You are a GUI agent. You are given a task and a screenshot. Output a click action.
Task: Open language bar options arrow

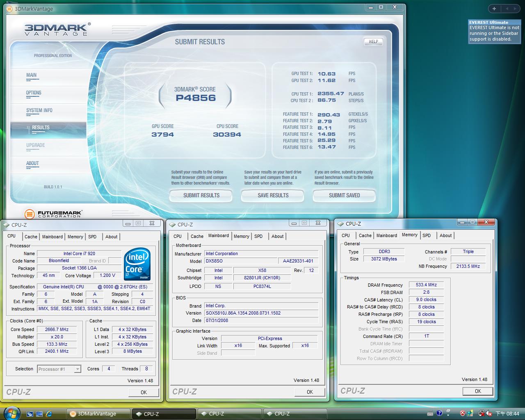coord(448,415)
